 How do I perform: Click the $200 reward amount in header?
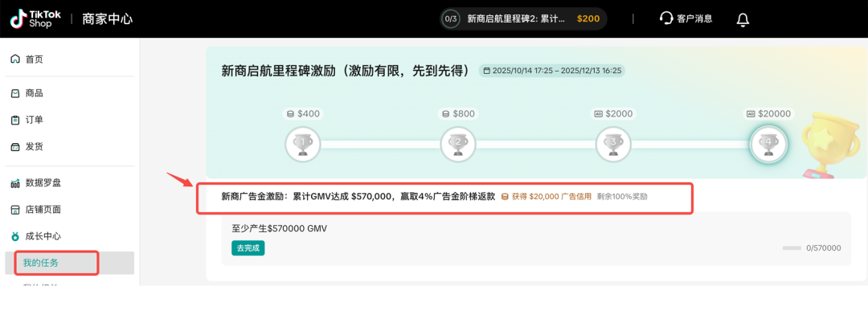(588, 18)
